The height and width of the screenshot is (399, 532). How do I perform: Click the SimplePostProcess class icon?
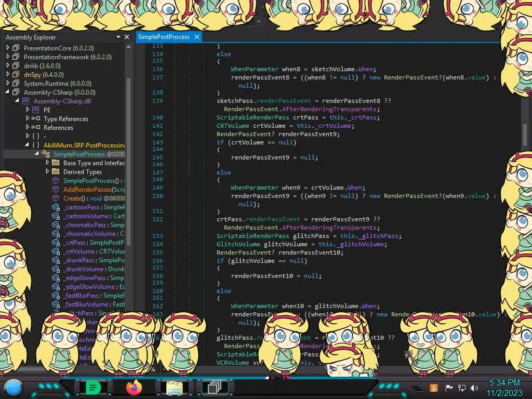click(x=46, y=154)
